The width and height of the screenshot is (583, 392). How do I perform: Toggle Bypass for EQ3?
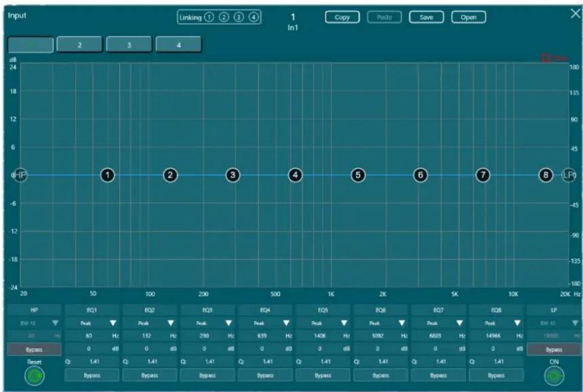[207, 375]
